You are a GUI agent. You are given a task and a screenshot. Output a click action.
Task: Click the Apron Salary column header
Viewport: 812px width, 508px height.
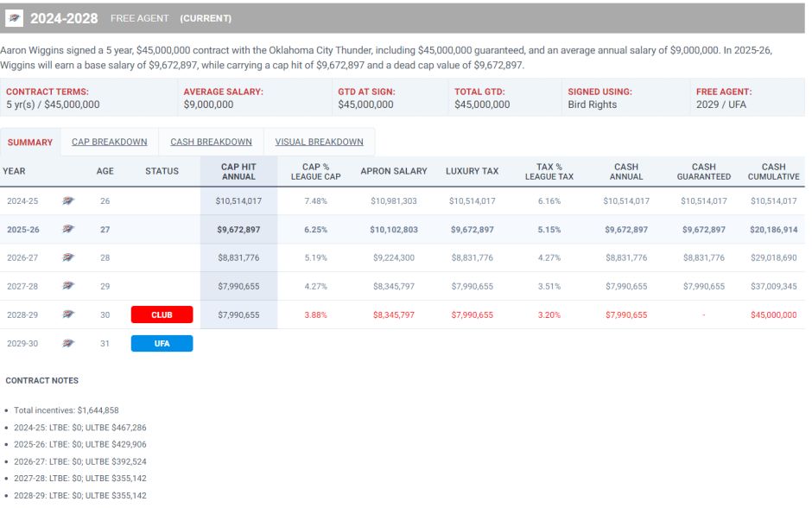(393, 171)
